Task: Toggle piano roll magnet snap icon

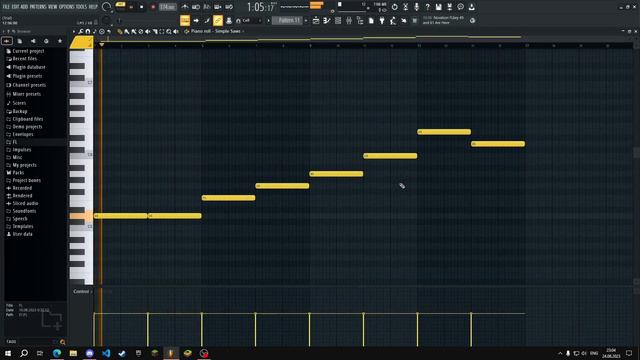Action: coord(88,31)
